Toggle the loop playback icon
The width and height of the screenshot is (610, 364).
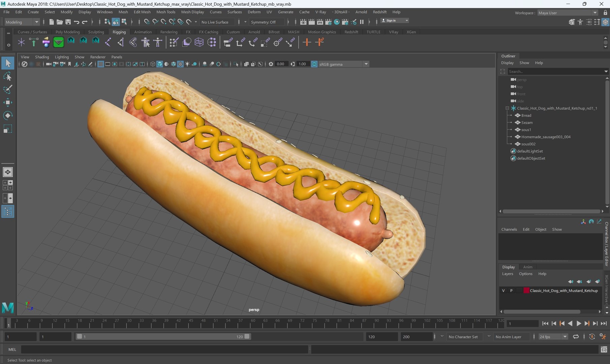pos(576,337)
